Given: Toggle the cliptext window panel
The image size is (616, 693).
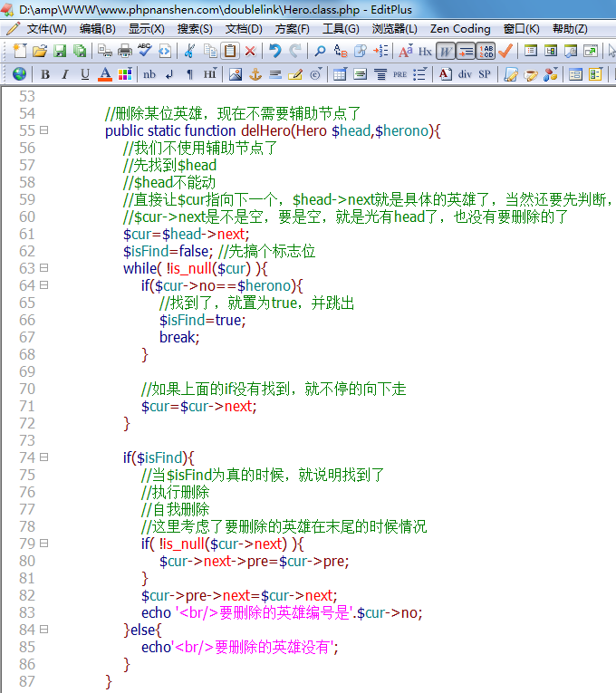Looking at the screenshot, I should pyautogui.click(x=530, y=52).
